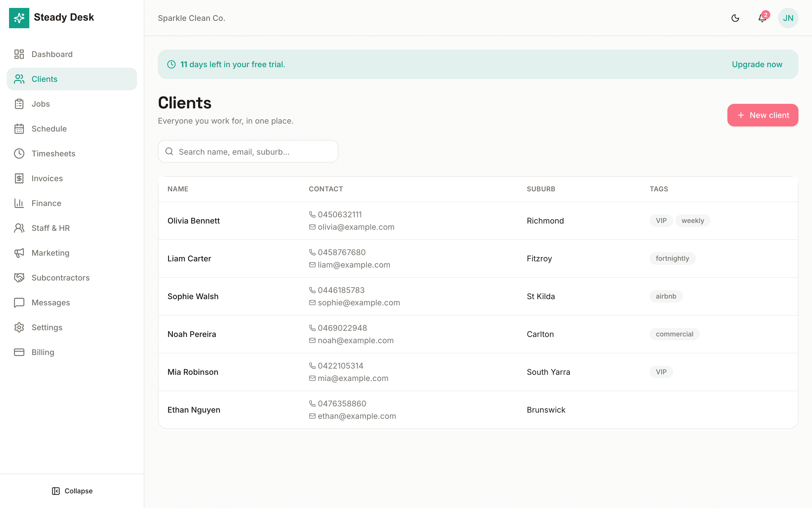Image resolution: width=812 pixels, height=508 pixels.
Task: Open Billing from sidebar menu
Action: click(72, 352)
